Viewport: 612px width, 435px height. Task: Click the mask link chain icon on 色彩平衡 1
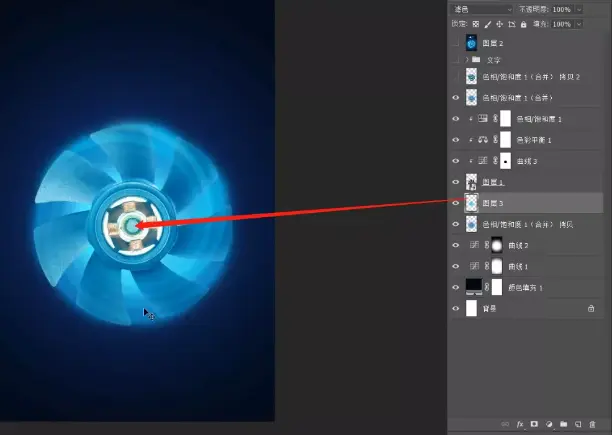pos(495,140)
